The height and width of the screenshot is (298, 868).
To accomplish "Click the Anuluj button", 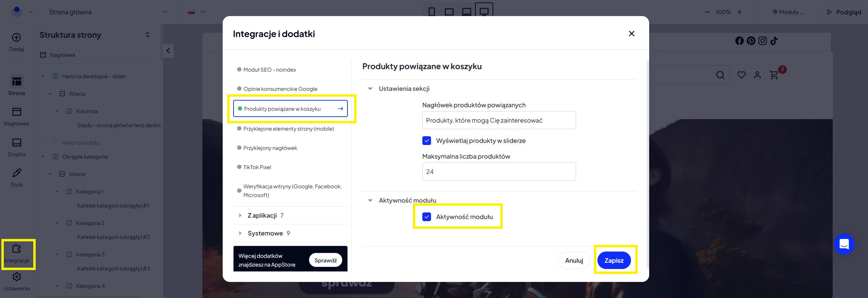I will pyautogui.click(x=574, y=260).
